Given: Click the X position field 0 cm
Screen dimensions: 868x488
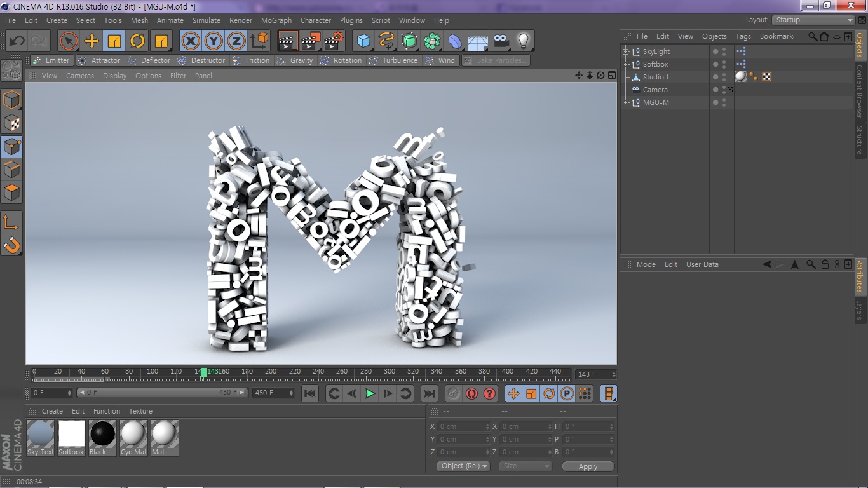Looking at the screenshot, I should point(464,426).
